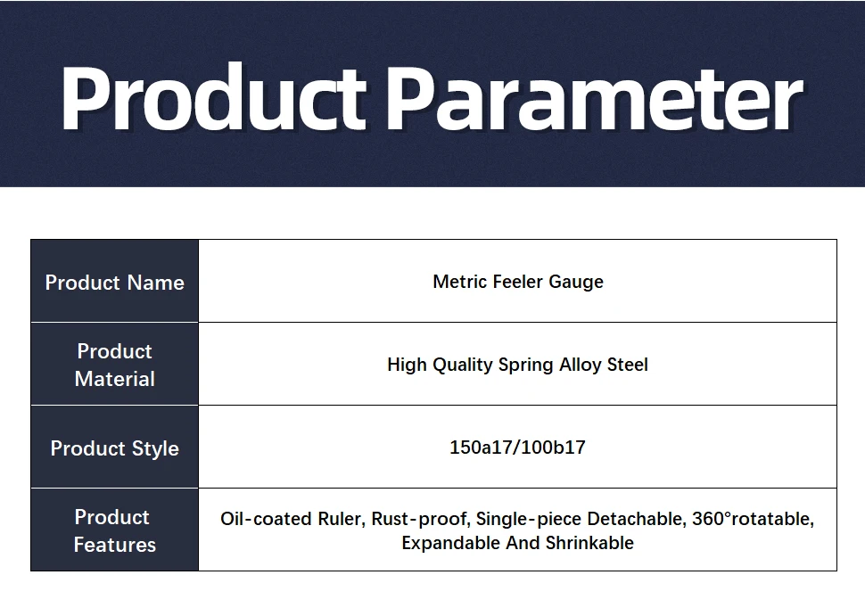The image size is (865, 616).
Task: Select the "Product Material" label cell
Action: coord(115,364)
